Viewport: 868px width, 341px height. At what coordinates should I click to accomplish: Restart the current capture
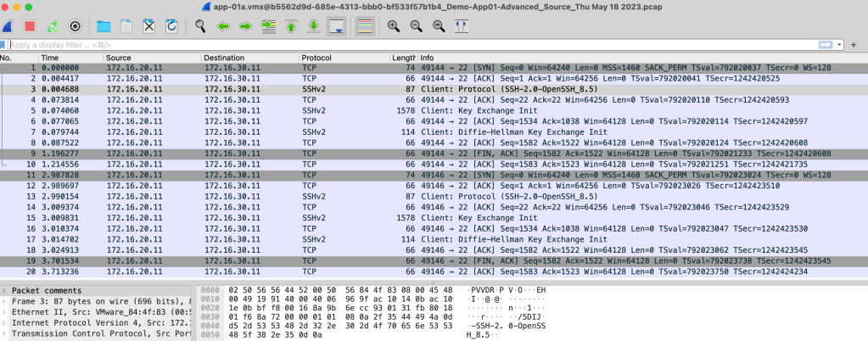[x=52, y=26]
